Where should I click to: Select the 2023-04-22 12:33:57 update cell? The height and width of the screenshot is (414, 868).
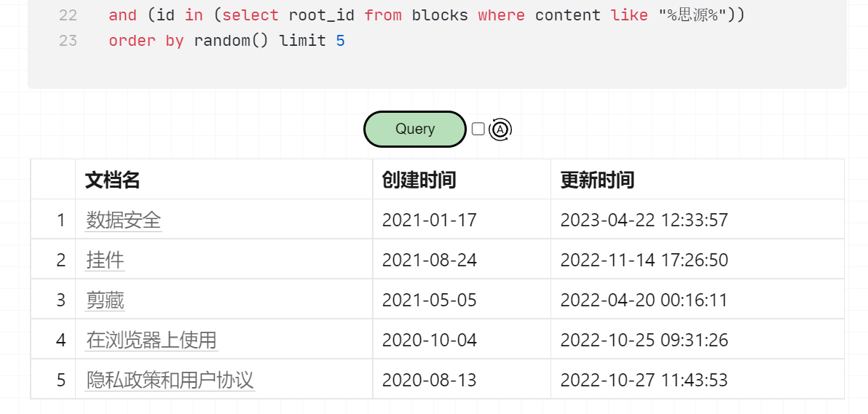[x=644, y=220]
